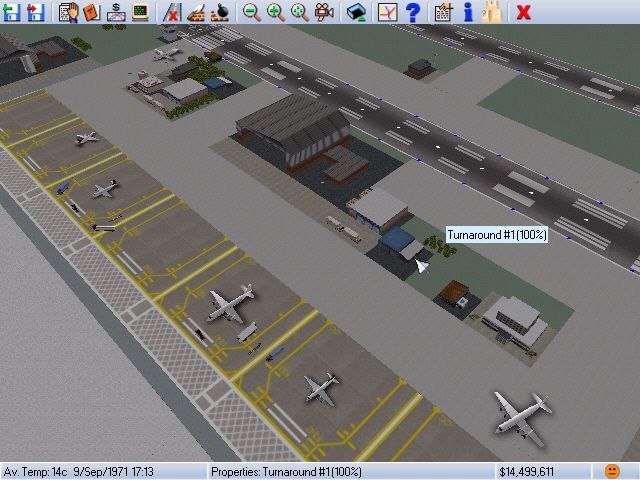
Task: Zoom out with the minus magnifier
Action: pos(252,12)
